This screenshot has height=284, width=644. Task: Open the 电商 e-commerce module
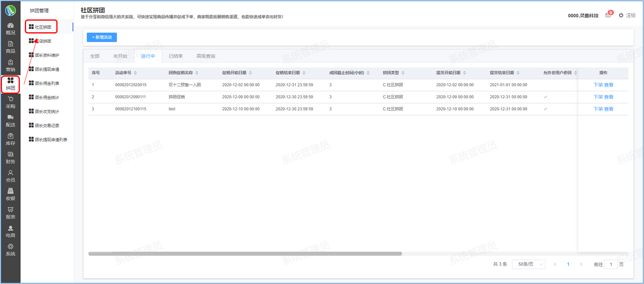coord(10,231)
